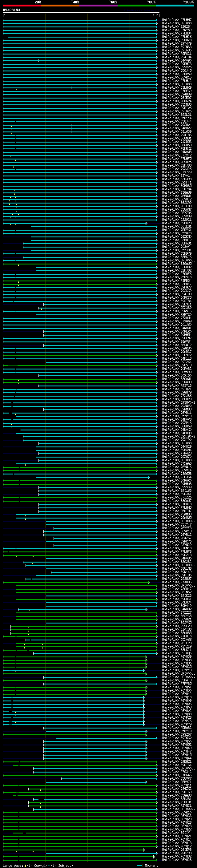Viewport: 197px width, 868px height.
Task: Select the UniRef100_A5ATM7 label
Action: [x=177, y=511]
